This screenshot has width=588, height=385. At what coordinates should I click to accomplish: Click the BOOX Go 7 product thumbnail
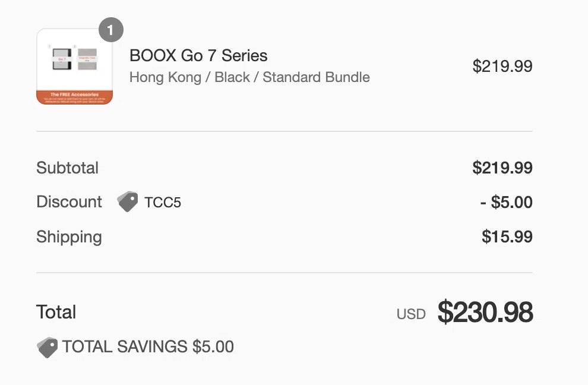point(75,67)
